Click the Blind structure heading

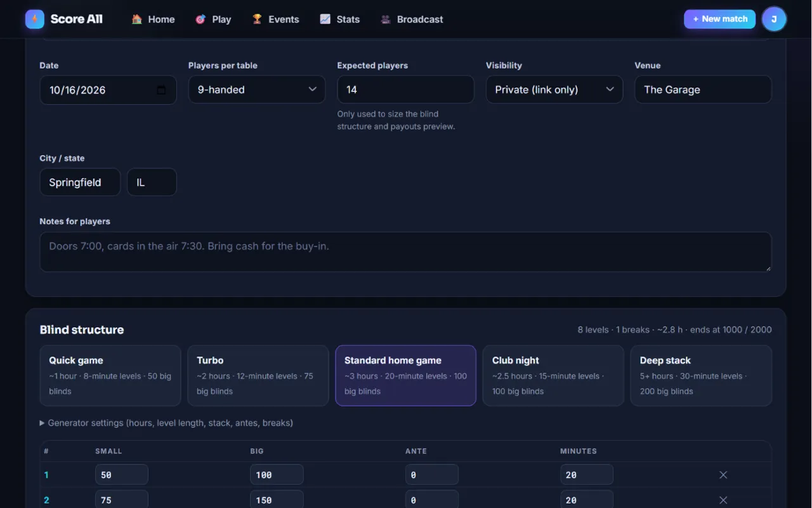coord(82,330)
